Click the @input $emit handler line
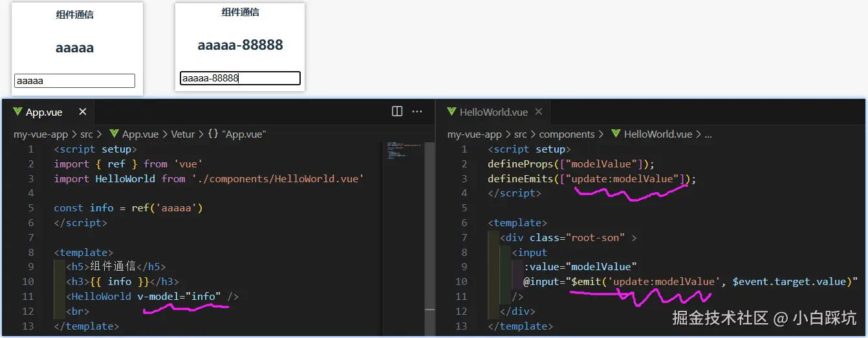Image resolution: width=868 pixels, height=338 pixels. pyautogui.click(x=691, y=282)
